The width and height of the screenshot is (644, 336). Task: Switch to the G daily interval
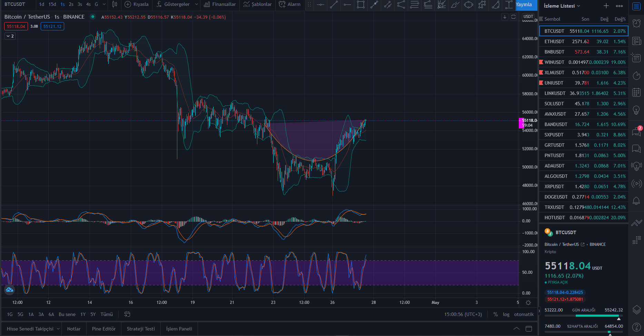[x=96, y=4]
